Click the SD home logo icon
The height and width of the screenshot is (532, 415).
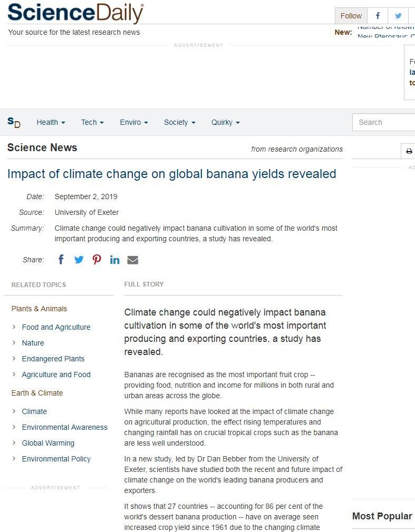coord(14,122)
